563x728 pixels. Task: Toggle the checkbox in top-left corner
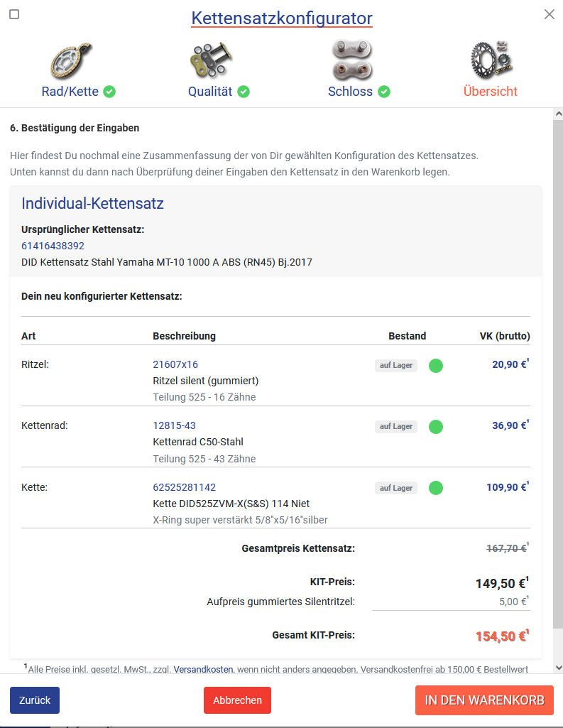pyautogui.click(x=14, y=14)
